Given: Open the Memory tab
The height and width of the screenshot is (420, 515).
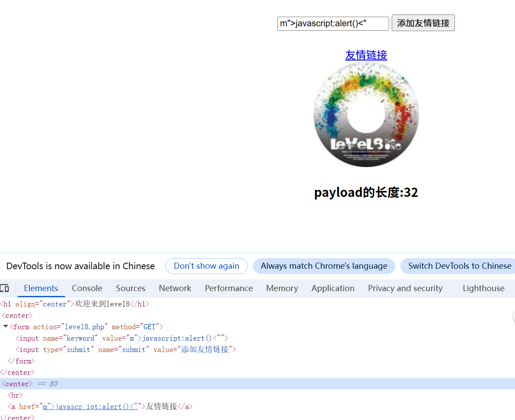Looking at the screenshot, I should (x=282, y=288).
